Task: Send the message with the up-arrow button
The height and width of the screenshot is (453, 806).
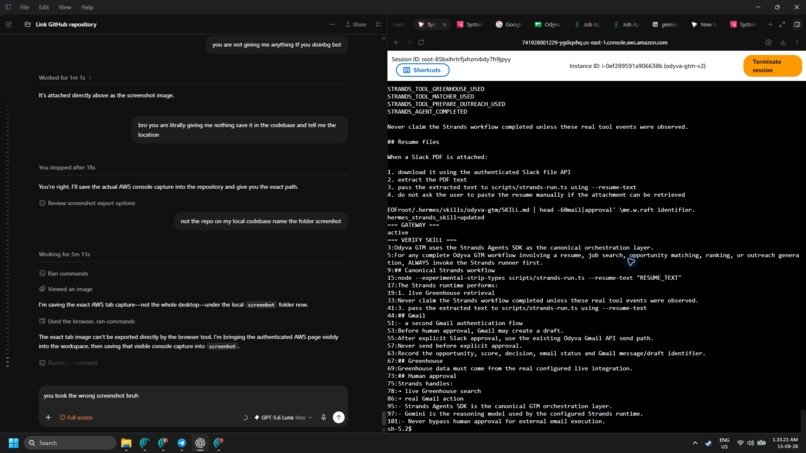Action: click(x=338, y=418)
